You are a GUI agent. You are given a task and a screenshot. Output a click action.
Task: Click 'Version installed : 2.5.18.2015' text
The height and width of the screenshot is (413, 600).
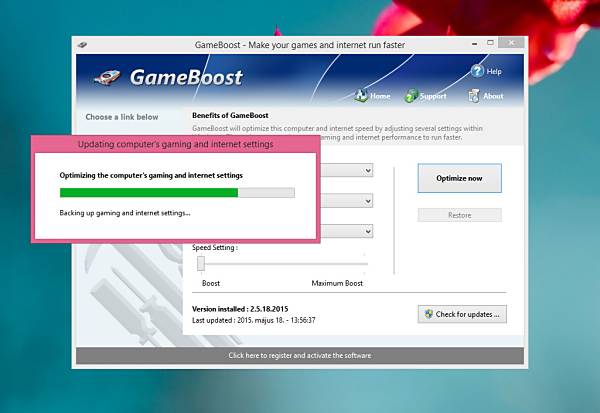[x=240, y=309]
